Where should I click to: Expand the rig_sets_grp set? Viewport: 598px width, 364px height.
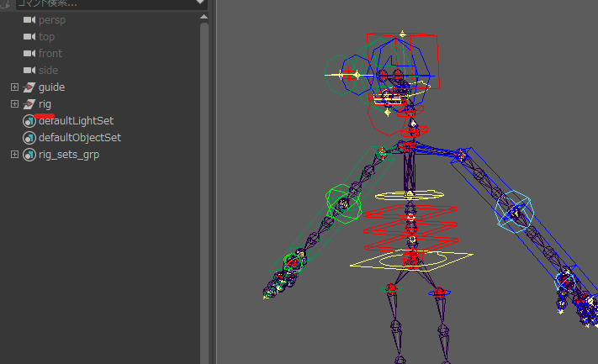tap(14, 155)
